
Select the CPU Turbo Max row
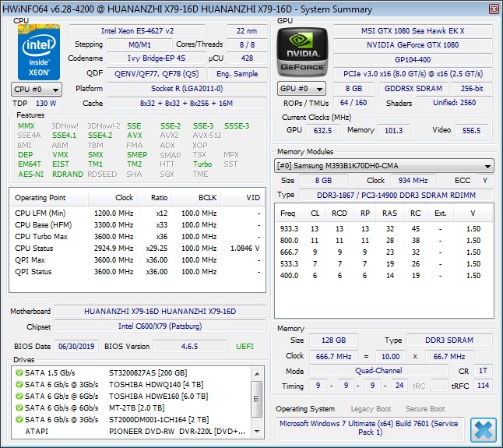(x=137, y=237)
